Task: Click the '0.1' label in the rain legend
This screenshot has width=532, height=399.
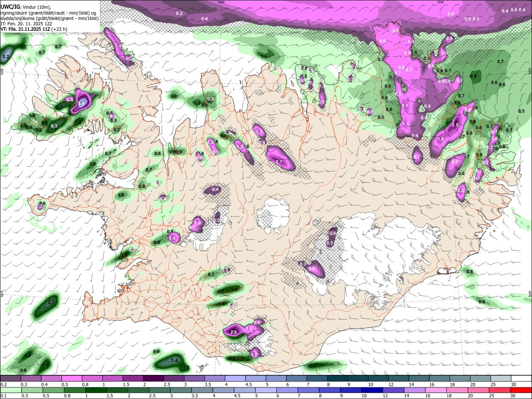Action: 3,396
